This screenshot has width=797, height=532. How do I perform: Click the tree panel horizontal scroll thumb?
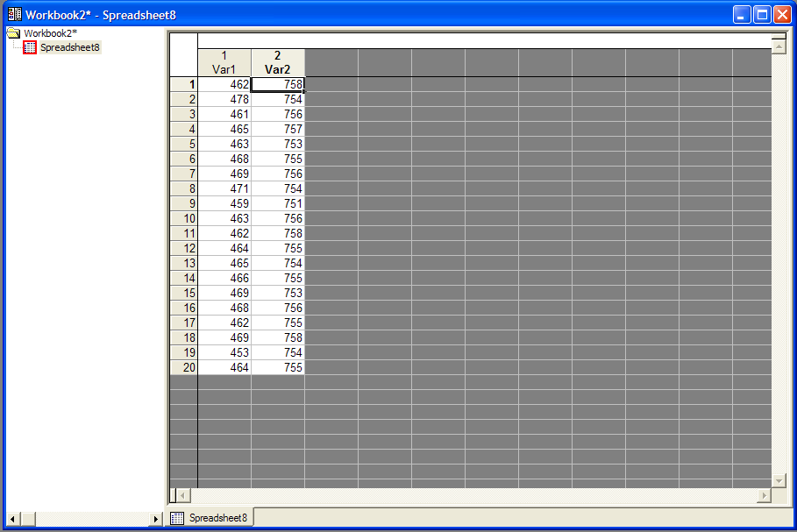point(28,519)
